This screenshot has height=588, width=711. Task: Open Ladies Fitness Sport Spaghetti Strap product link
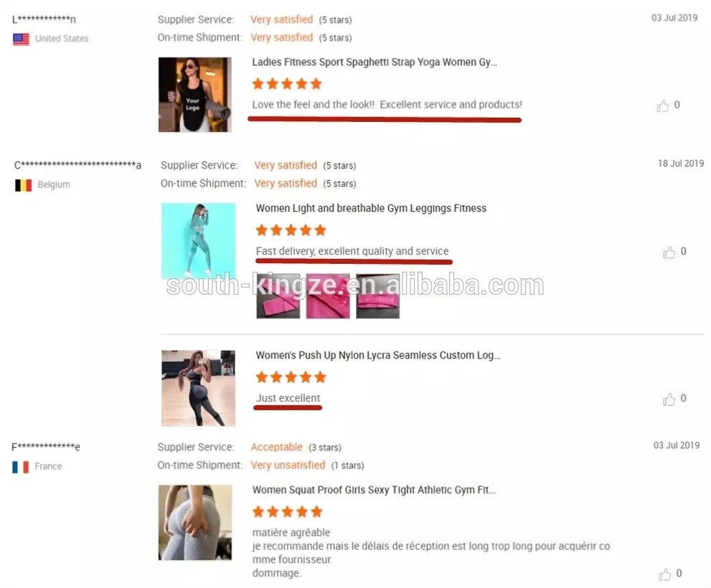coord(375,62)
